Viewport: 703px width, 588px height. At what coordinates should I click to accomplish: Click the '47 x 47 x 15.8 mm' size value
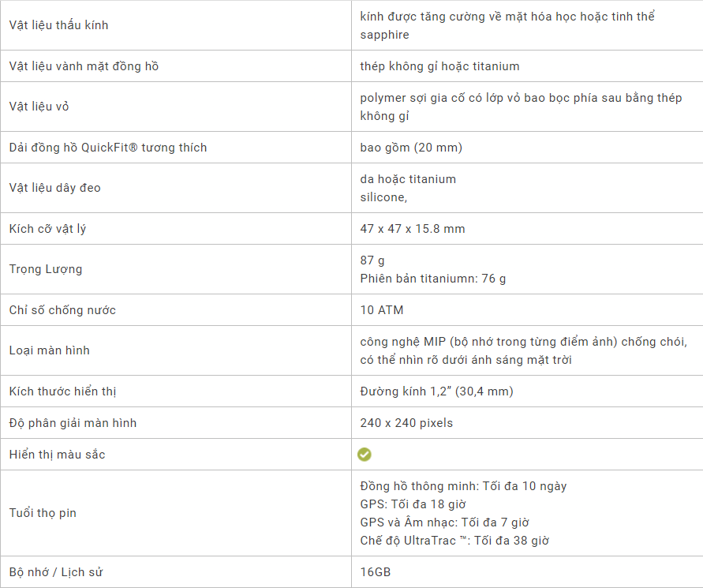413,229
